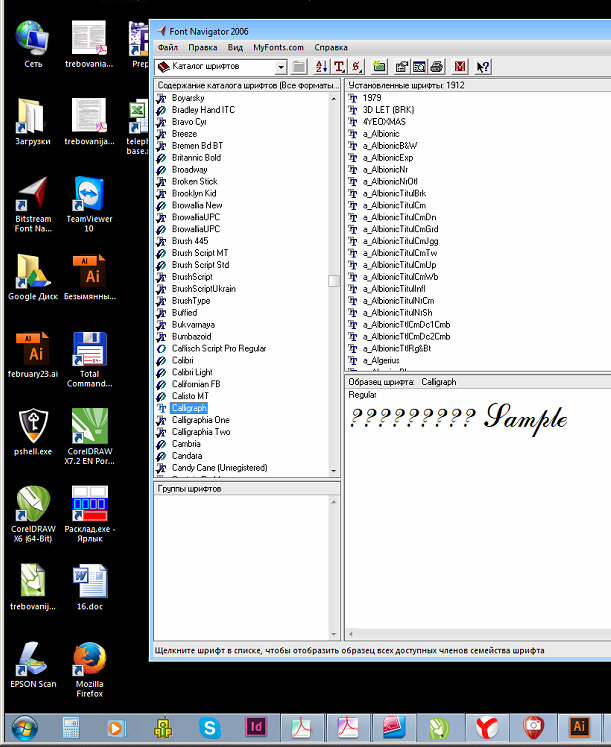Click the context help arrow-question icon

(482, 67)
